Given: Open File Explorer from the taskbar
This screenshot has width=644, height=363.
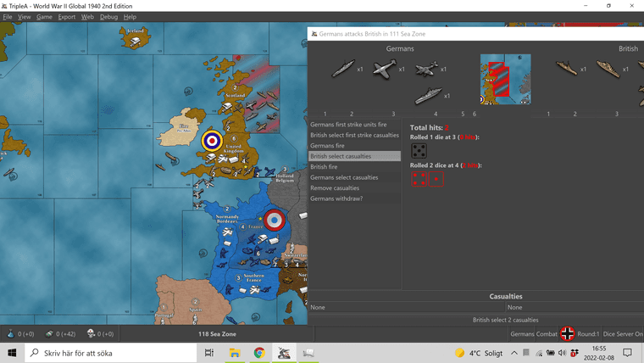Looking at the screenshot, I should (x=235, y=353).
